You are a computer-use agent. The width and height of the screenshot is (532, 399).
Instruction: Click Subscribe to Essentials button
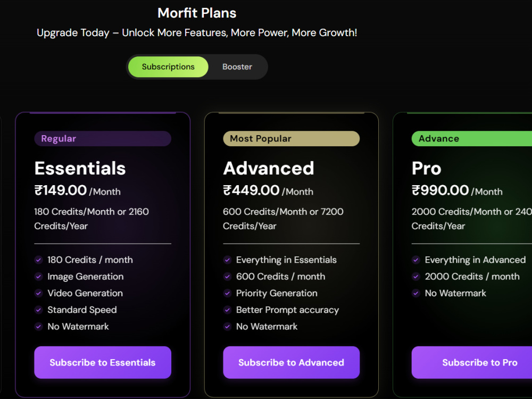point(103,362)
